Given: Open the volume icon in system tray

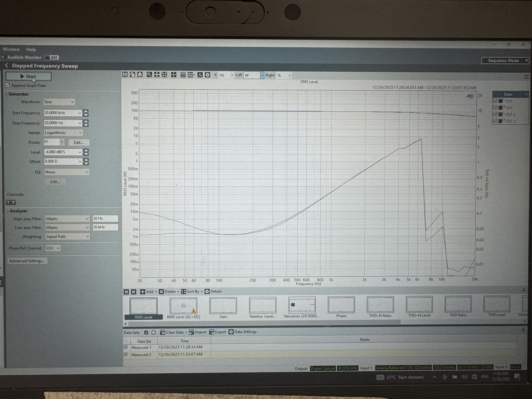Looking at the screenshot, I should [464, 377].
